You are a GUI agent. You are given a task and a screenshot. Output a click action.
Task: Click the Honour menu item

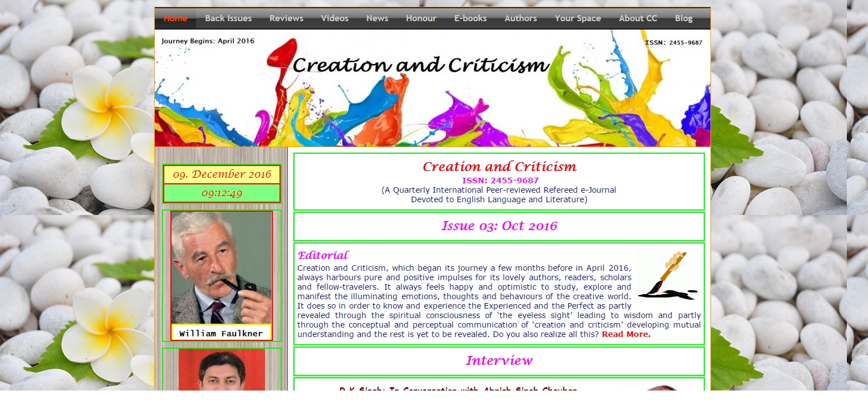[421, 18]
